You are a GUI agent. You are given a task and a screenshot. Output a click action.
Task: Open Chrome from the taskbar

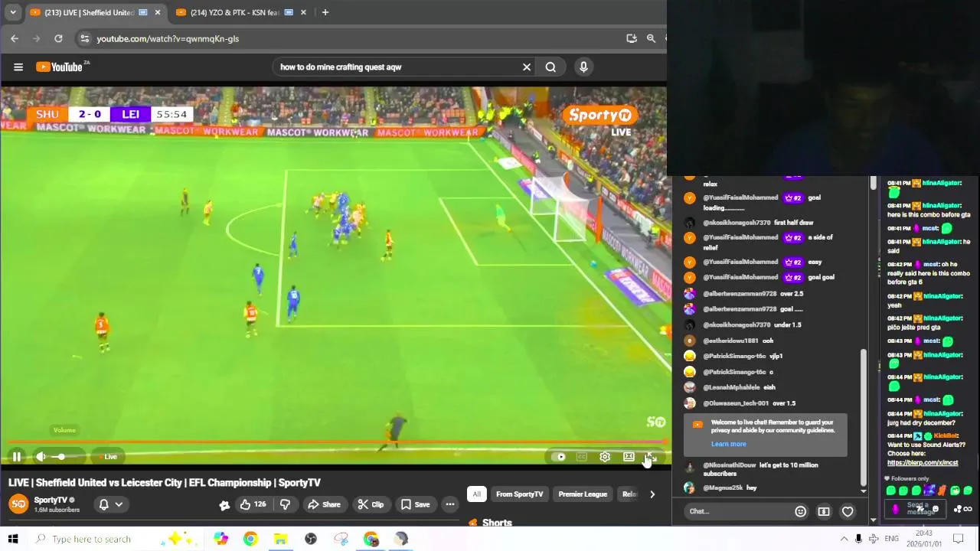pos(250,539)
